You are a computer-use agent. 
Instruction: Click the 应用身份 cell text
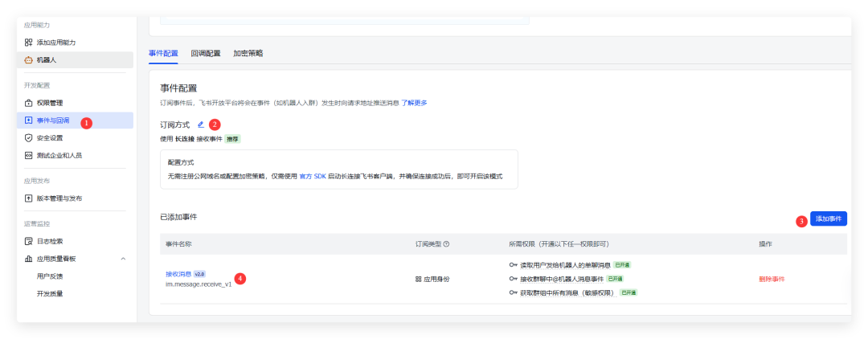coord(436,279)
